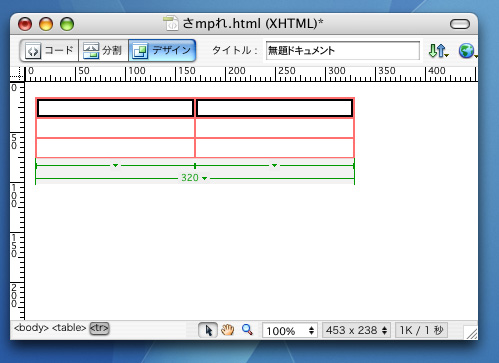Choose the Select arrow tool
The height and width of the screenshot is (363, 499).
pos(208,330)
